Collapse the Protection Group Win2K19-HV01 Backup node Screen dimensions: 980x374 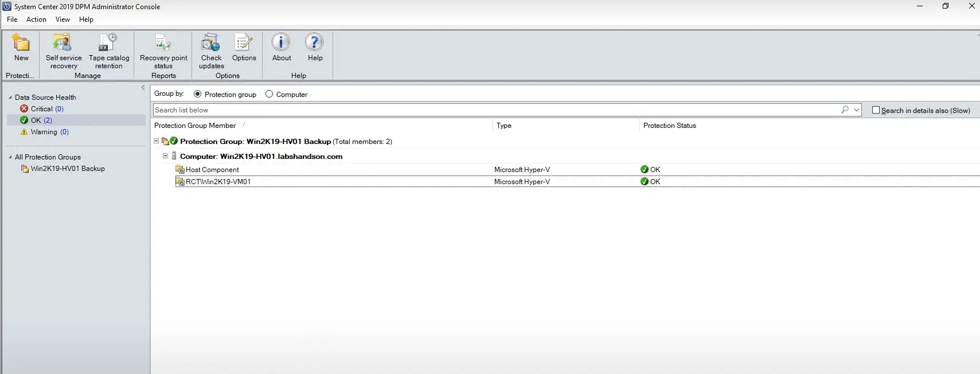(156, 141)
